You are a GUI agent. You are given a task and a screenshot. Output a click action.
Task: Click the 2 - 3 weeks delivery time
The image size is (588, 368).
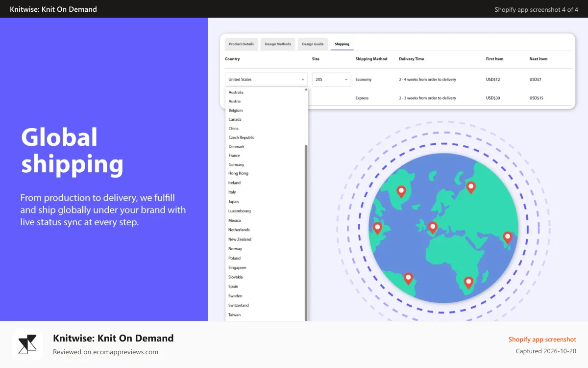click(x=427, y=98)
